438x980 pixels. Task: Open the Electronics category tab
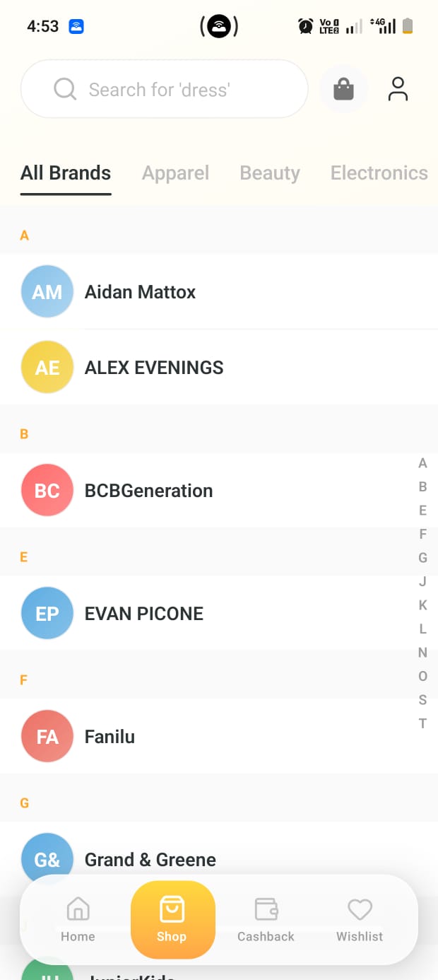(379, 173)
